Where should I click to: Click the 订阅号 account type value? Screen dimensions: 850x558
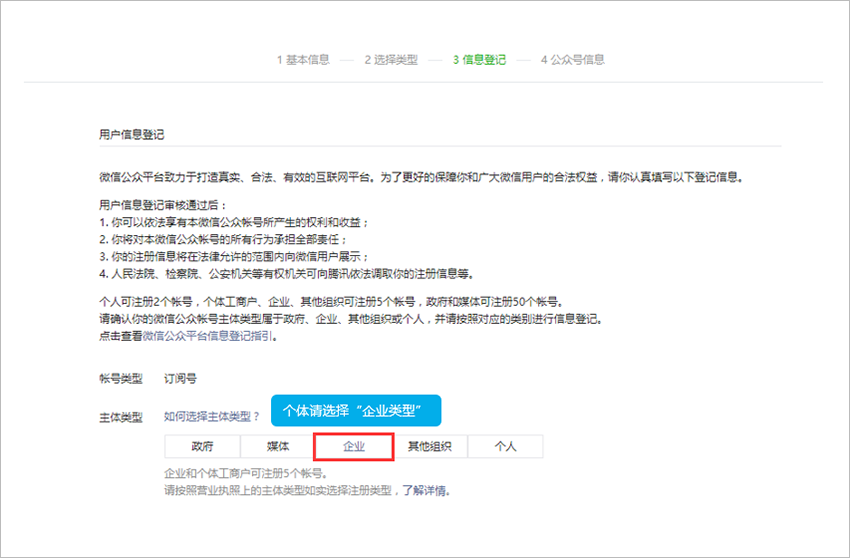click(x=180, y=379)
